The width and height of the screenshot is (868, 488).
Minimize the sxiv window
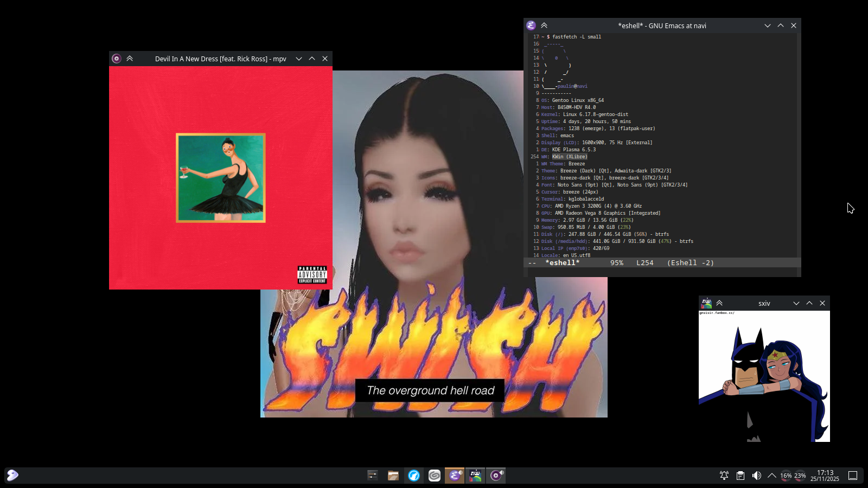pos(796,303)
